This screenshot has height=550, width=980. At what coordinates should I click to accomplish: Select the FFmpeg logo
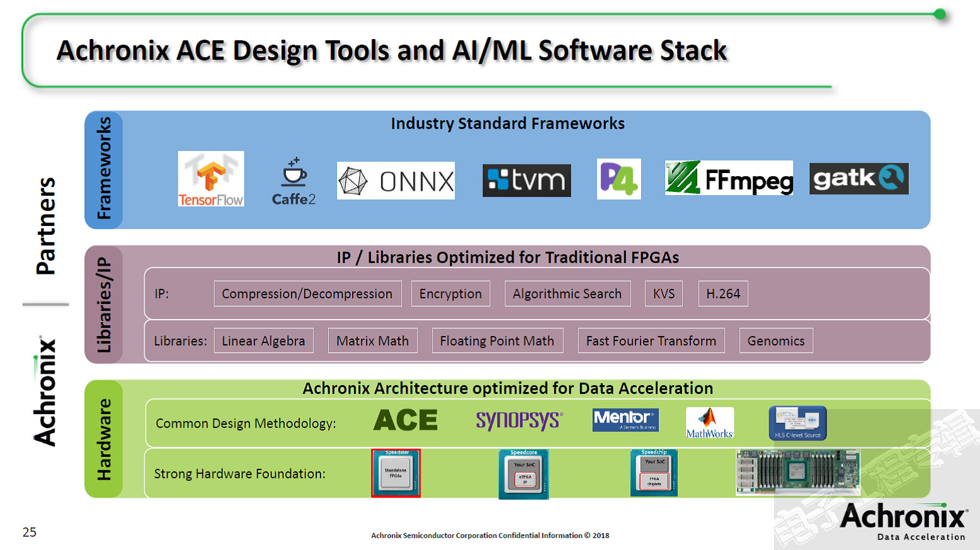point(729,178)
